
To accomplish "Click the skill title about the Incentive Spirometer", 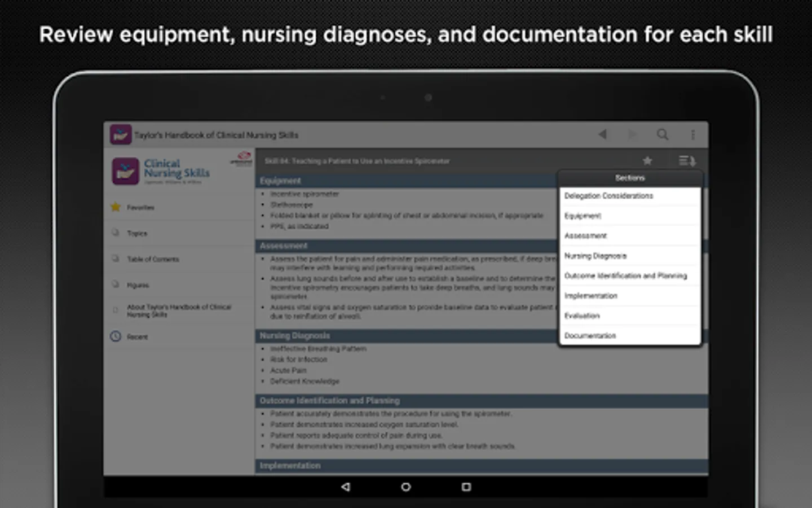I will coord(358,161).
